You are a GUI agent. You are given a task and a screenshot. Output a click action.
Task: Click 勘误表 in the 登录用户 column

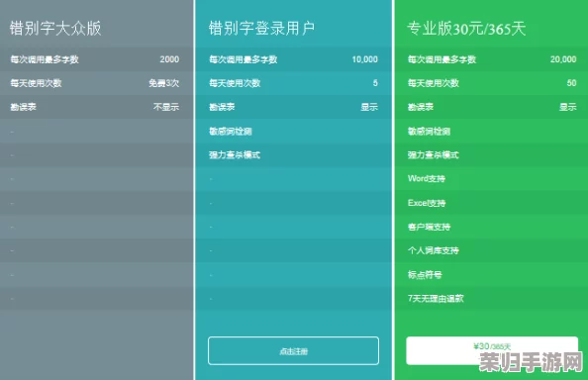click(222, 107)
